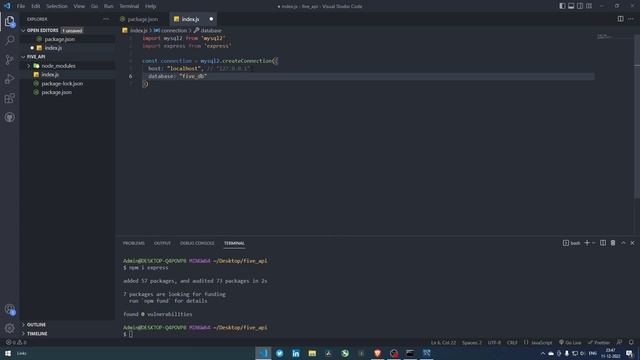
Task: Open the terminal launch profile dropdown
Action: point(593,243)
